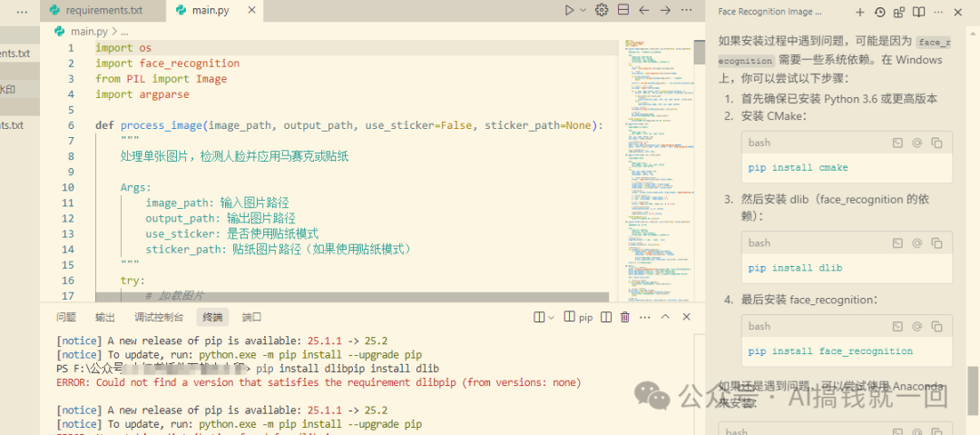This screenshot has width=980, height=435.
Task: Click 'import argparse' code line
Action: [142, 94]
